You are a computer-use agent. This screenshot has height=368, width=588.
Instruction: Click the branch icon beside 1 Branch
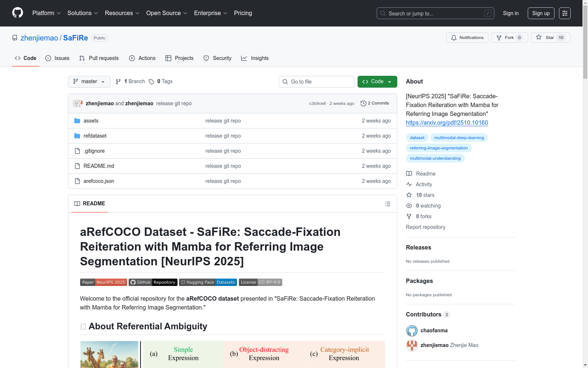coord(118,82)
